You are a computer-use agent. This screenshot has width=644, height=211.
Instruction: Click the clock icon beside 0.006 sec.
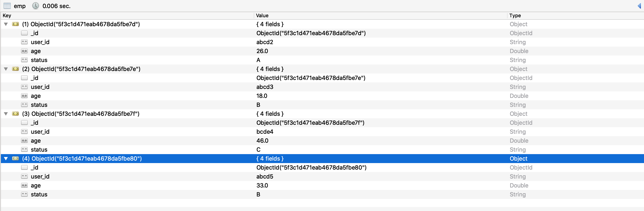[36, 6]
